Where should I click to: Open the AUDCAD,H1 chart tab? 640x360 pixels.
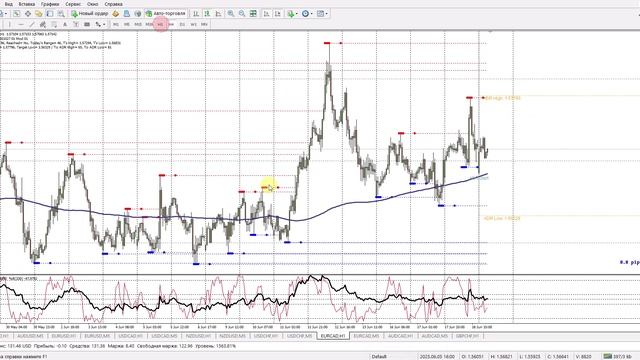point(400,336)
